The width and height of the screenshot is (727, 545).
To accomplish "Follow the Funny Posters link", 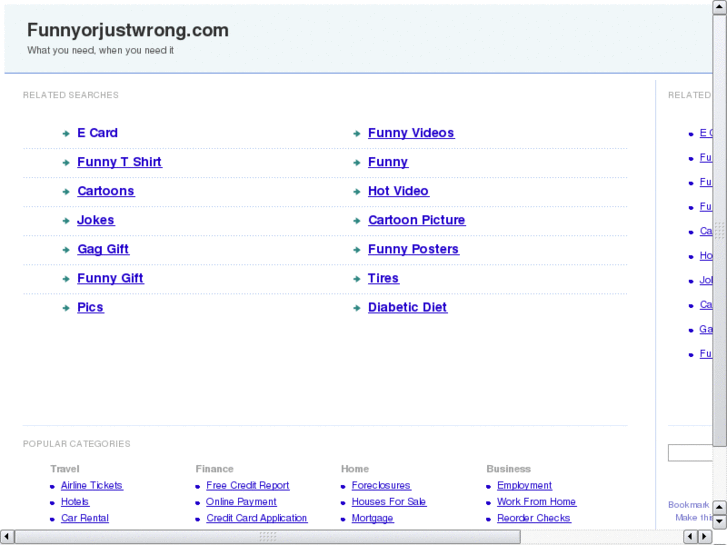I will (413, 249).
